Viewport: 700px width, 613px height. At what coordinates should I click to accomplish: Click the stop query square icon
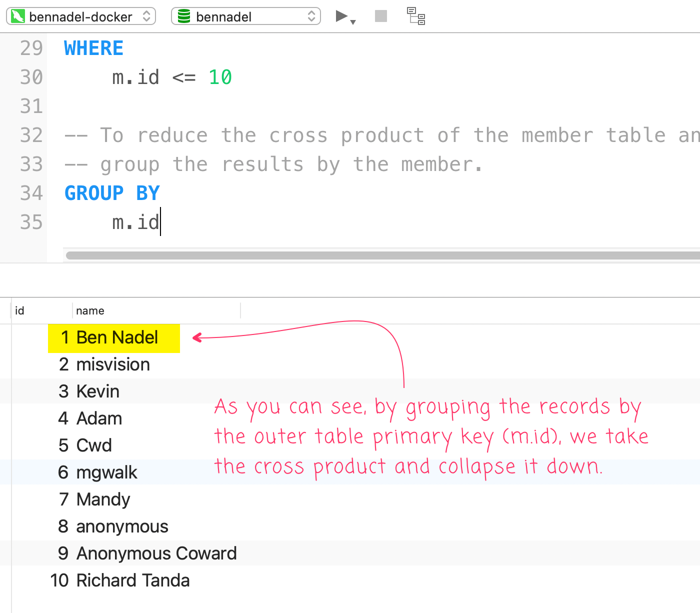tap(380, 15)
